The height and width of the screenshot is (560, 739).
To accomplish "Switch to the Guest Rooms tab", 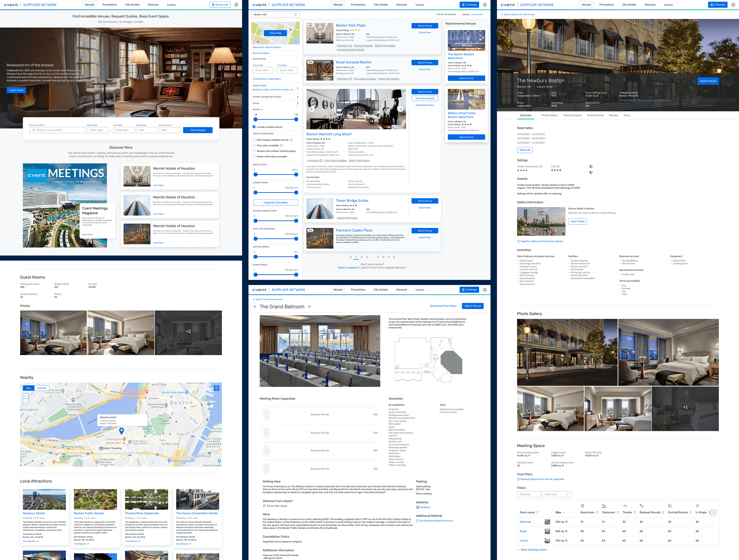I will click(x=596, y=115).
